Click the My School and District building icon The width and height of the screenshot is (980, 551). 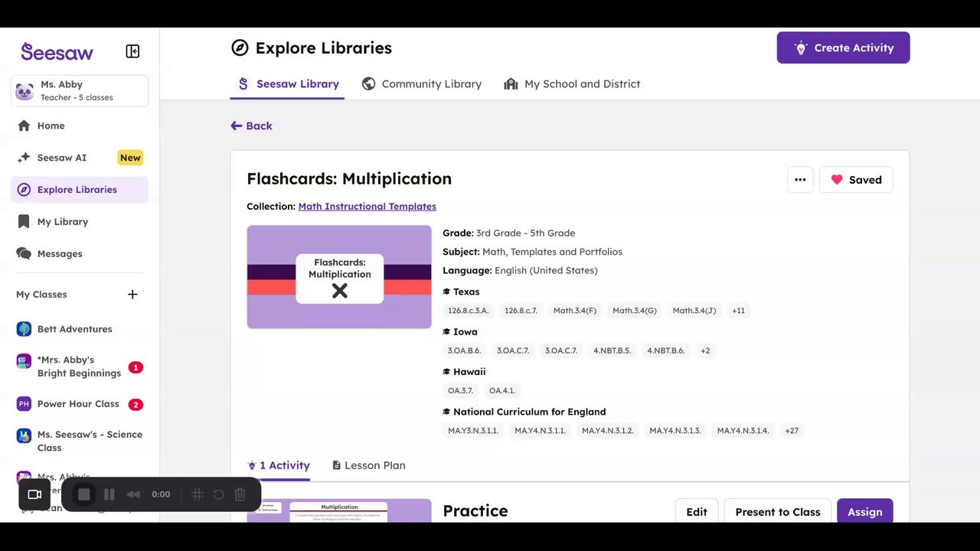[511, 83]
